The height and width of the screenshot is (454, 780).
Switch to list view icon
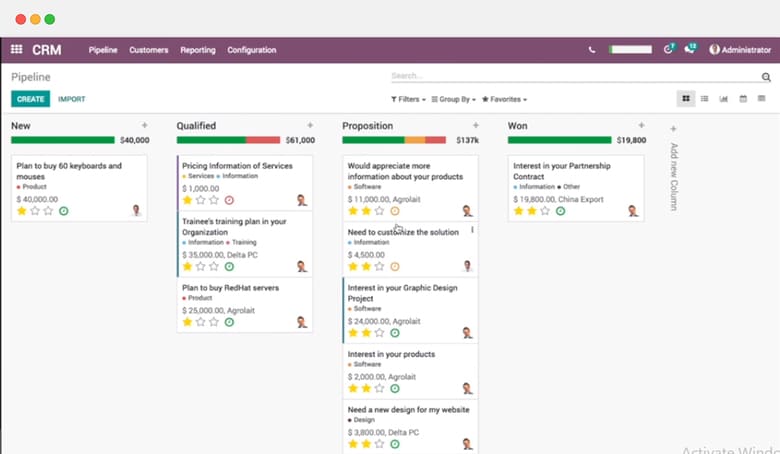pos(704,98)
